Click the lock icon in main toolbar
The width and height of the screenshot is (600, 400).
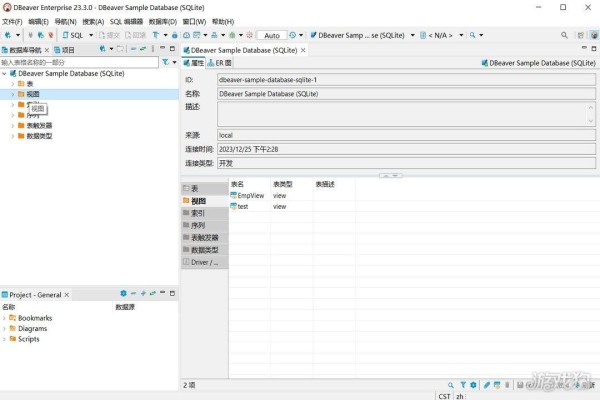point(174,35)
